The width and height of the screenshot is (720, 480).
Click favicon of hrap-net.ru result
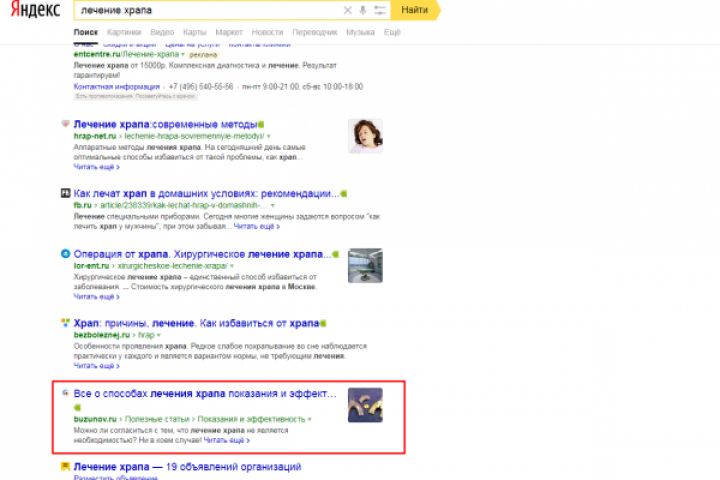(x=65, y=124)
